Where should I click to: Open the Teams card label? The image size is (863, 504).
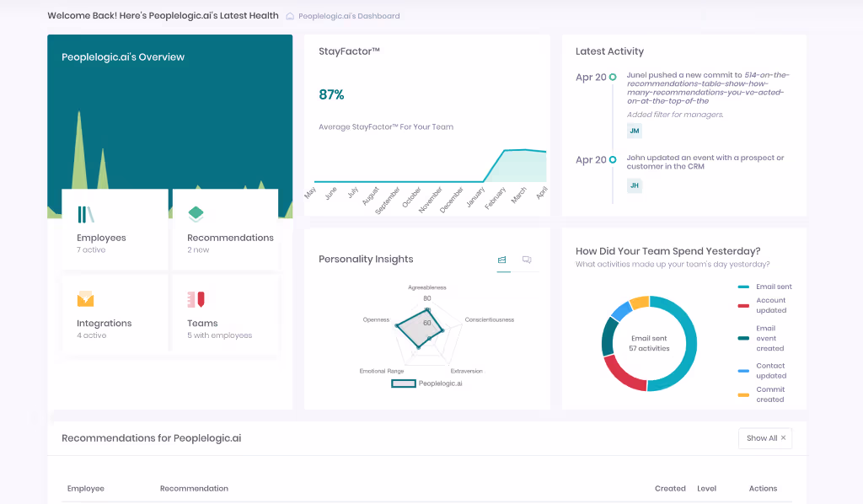point(202,323)
